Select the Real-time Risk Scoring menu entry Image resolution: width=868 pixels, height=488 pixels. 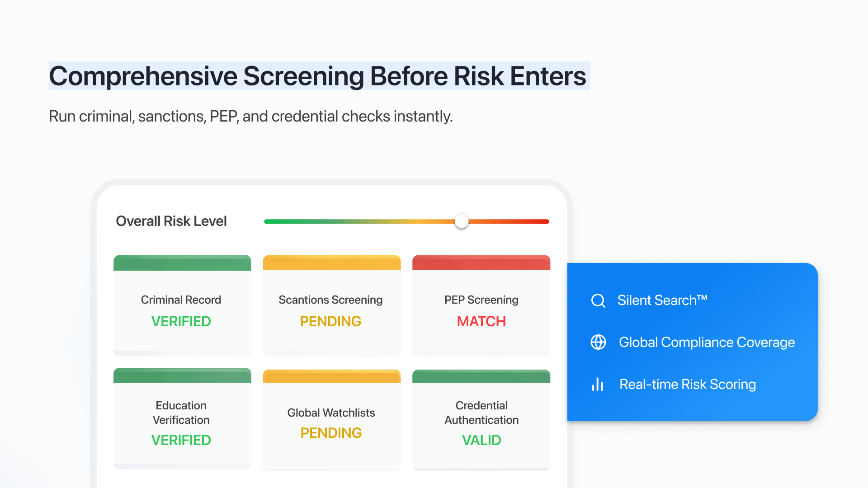click(x=688, y=384)
